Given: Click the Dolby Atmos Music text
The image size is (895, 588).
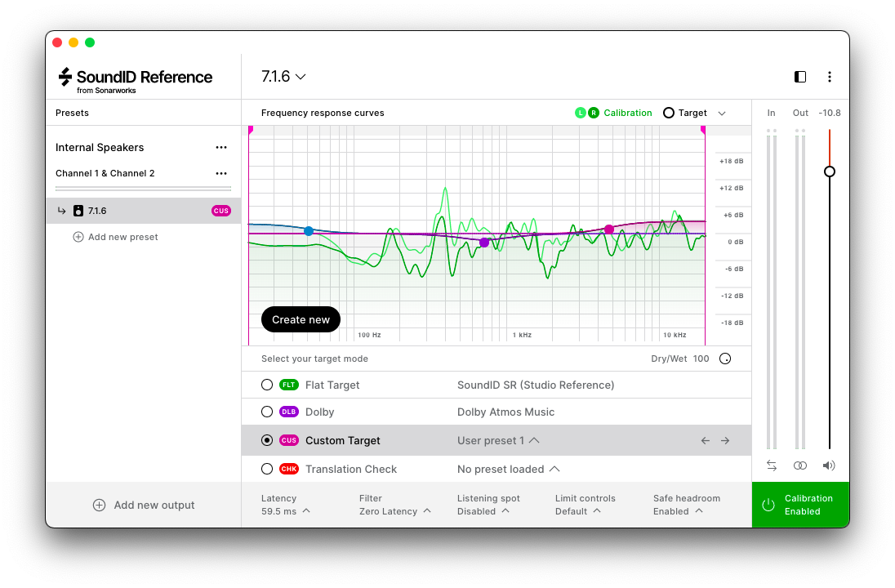Looking at the screenshot, I should click(x=505, y=412).
